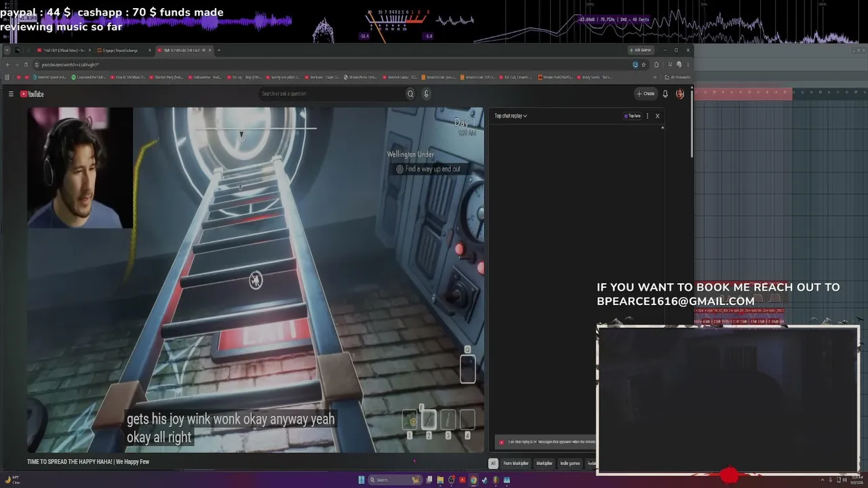Open the browser extensions puzzle icon
Viewport: 868px width, 488px height.
(656, 64)
